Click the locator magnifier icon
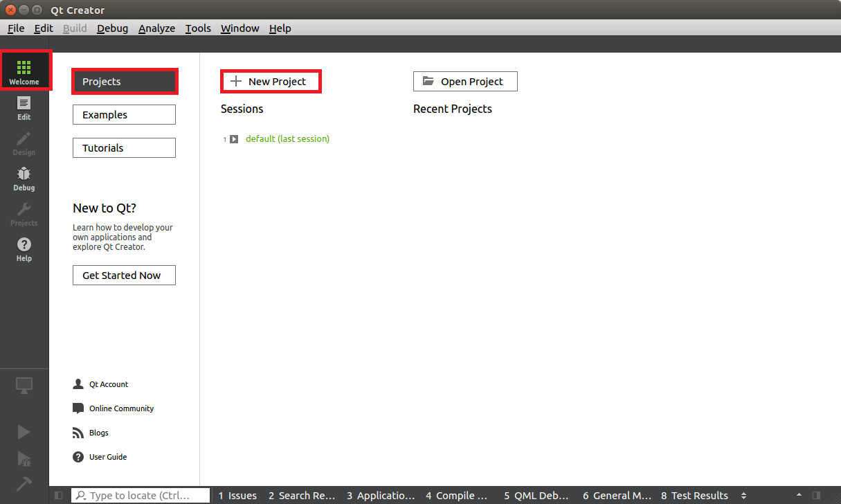841x504 pixels. [81, 496]
